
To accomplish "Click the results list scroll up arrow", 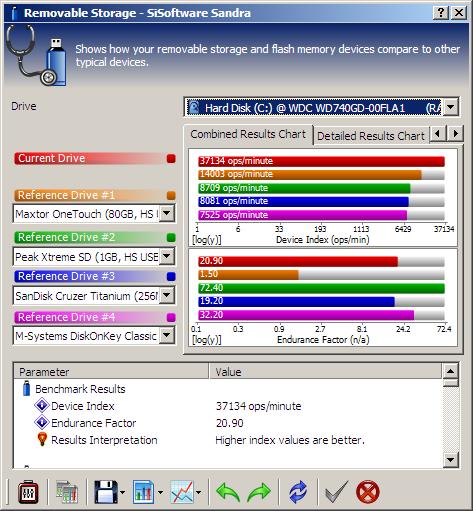I will (x=450, y=371).
